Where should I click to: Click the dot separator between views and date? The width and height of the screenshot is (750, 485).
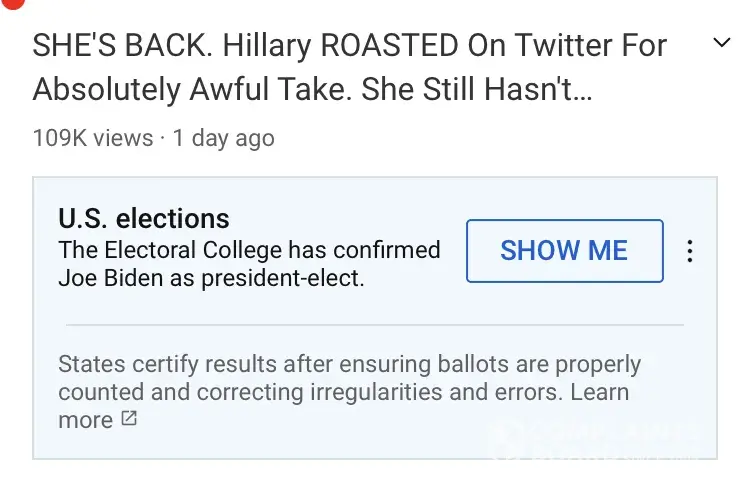coord(163,138)
